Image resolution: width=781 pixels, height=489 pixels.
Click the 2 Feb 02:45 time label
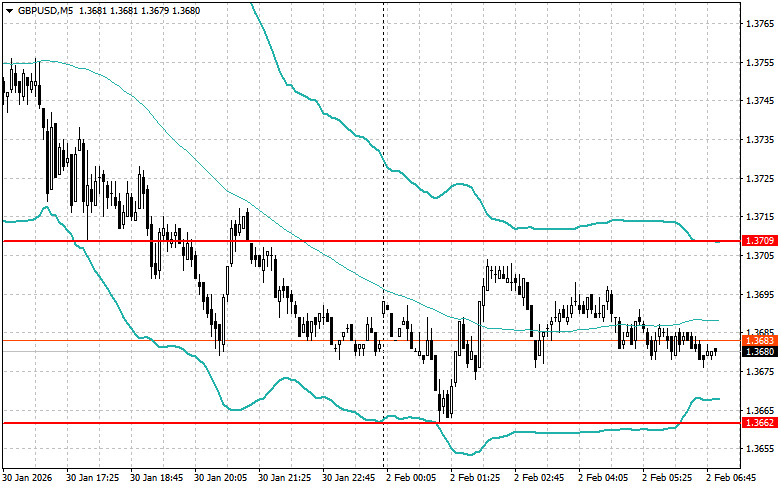tap(539, 478)
